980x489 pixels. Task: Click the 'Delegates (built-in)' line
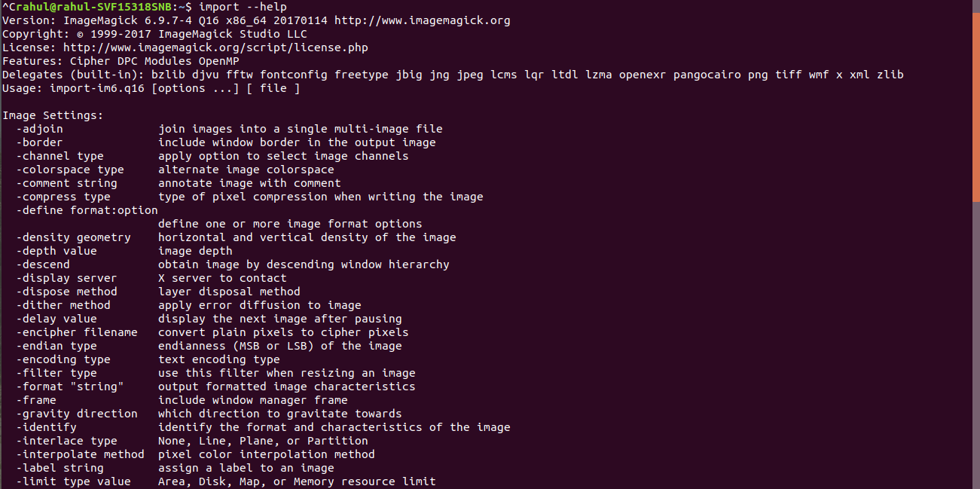tap(453, 75)
